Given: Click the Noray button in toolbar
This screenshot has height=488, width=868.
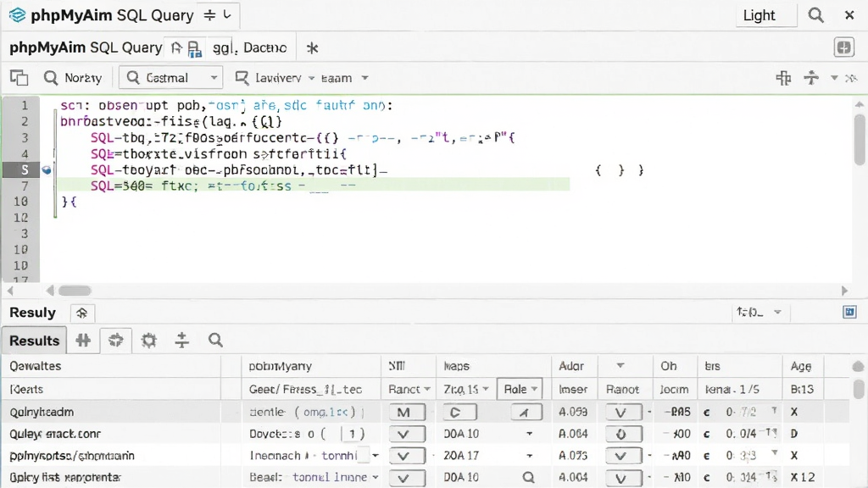Looking at the screenshot, I should [x=73, y=78].
